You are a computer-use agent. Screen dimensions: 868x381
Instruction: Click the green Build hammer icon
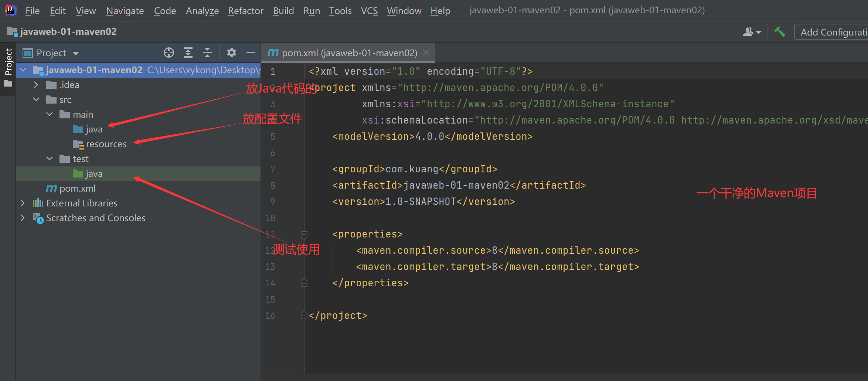tap(780, 32)
